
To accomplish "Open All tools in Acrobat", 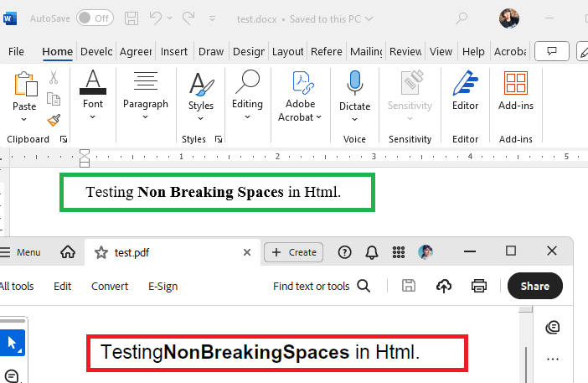I will tap(18, 287).
